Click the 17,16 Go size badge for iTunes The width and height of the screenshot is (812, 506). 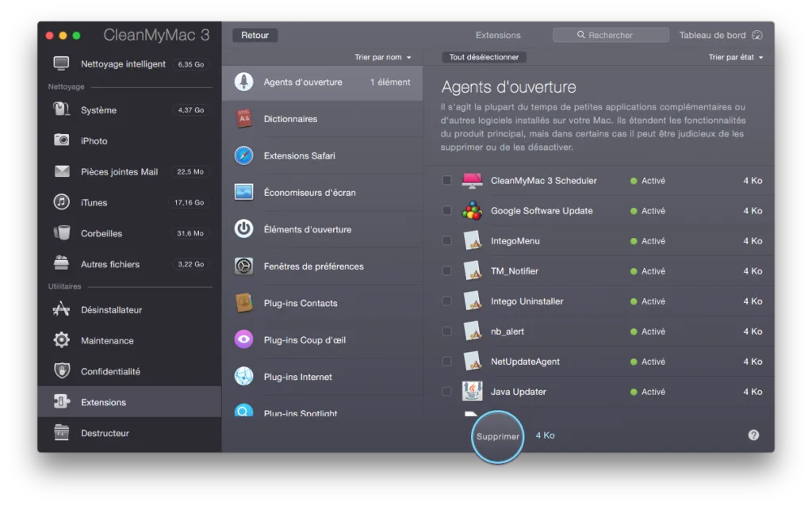pos(189,202)
